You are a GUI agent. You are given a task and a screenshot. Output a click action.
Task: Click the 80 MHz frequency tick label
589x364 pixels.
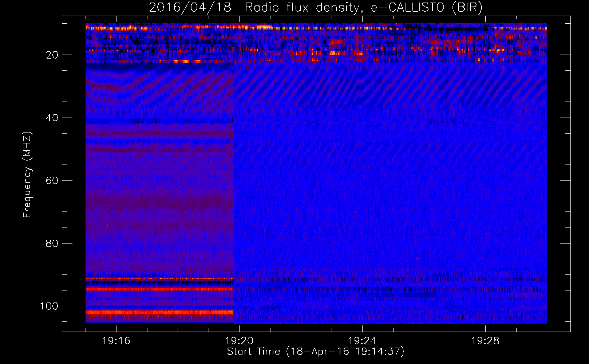[52, 243]
